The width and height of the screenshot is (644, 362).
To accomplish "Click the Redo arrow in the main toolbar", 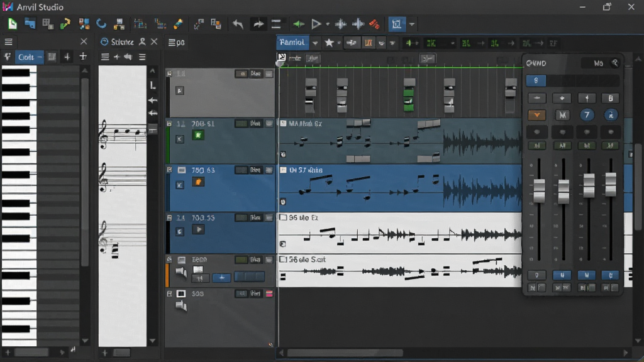I will (x=258, y=25).
